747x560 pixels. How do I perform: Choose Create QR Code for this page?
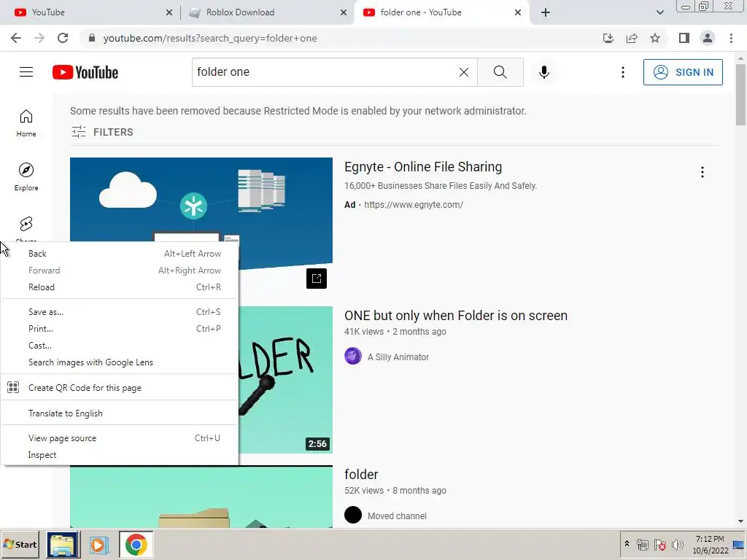119,388
